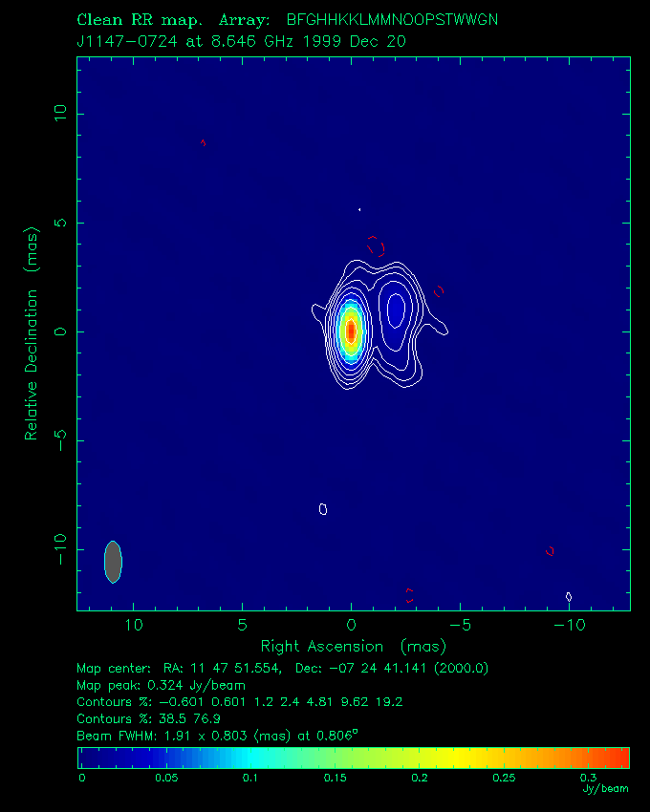650x812 pixels.
Task: Click the cyan region of the color bar
Action: point(251,759)
